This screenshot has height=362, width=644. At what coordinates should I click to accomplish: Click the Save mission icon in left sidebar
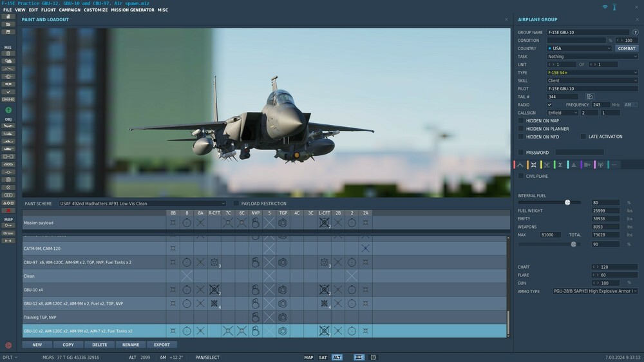tap(8, 32)
